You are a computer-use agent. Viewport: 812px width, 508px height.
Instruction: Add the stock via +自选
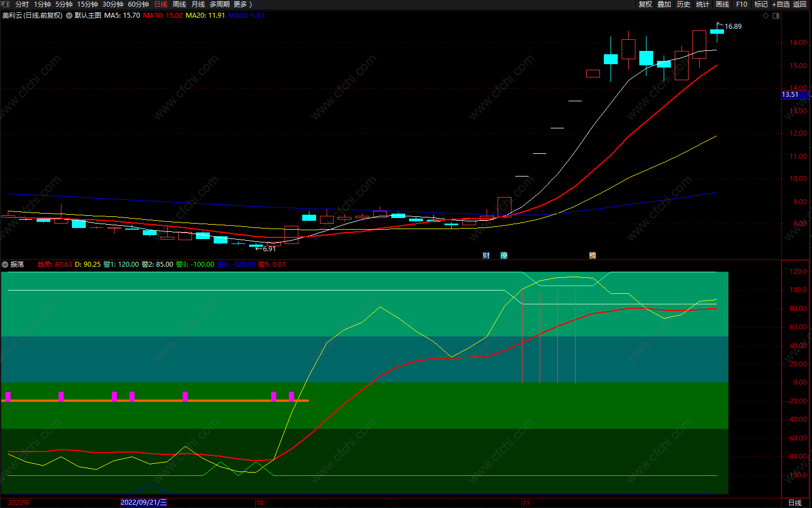pyautogui.click(x=781, y=4)
